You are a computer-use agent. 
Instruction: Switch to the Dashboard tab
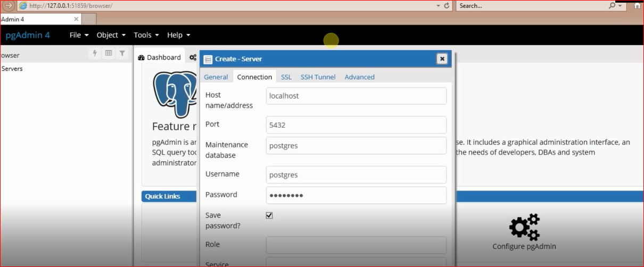pyautogui.click(x=160, y=57)
